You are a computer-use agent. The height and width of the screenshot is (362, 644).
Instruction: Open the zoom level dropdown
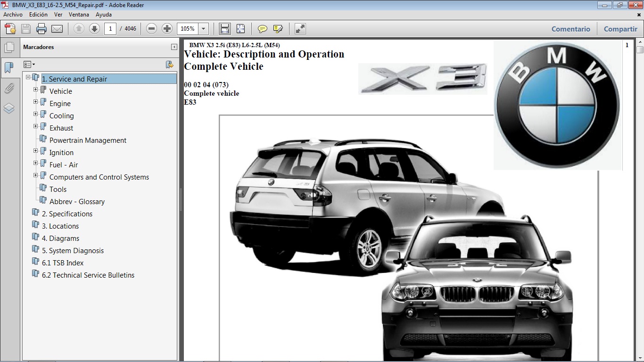tap(202, 28)
